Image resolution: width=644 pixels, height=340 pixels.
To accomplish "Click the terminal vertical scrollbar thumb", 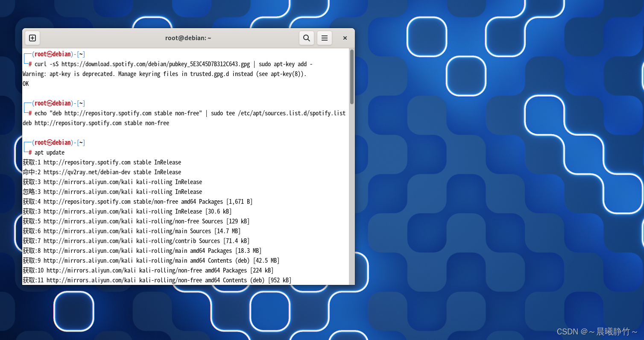I will [352, 77].
